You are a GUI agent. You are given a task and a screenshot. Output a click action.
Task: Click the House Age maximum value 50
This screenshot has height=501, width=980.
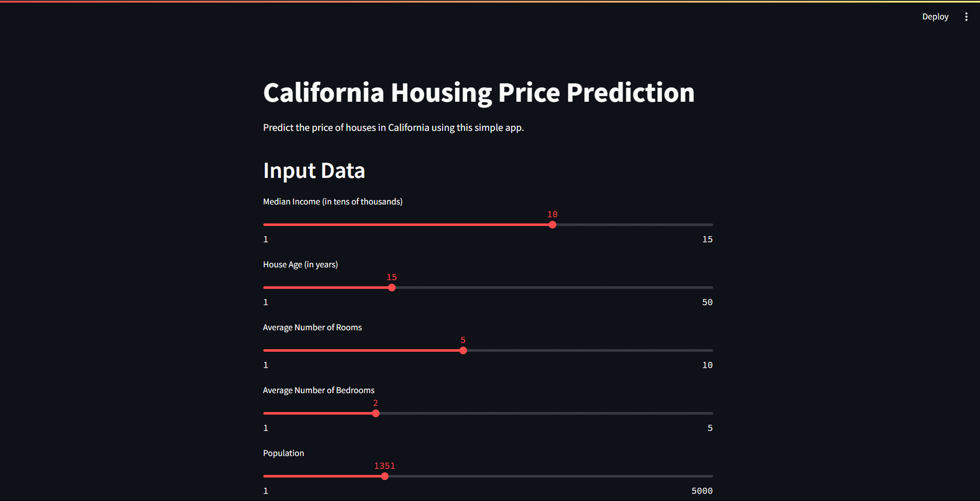(x=707, y=302)
